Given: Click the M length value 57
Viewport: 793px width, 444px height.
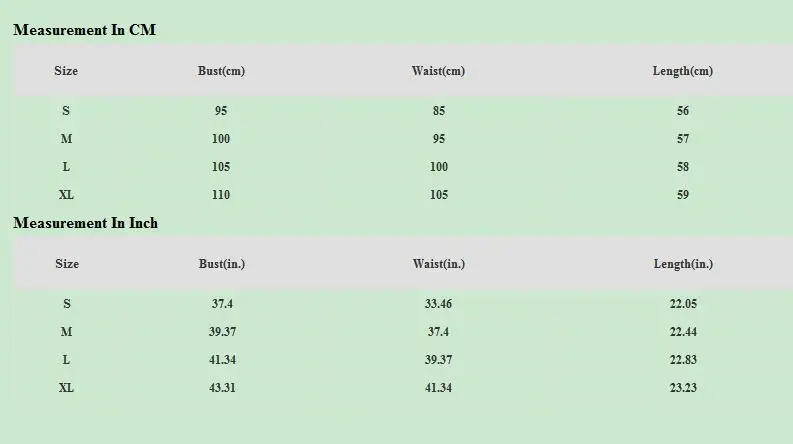Looking at the screenshot, I should pyautogui.click(x=683, y=139).
